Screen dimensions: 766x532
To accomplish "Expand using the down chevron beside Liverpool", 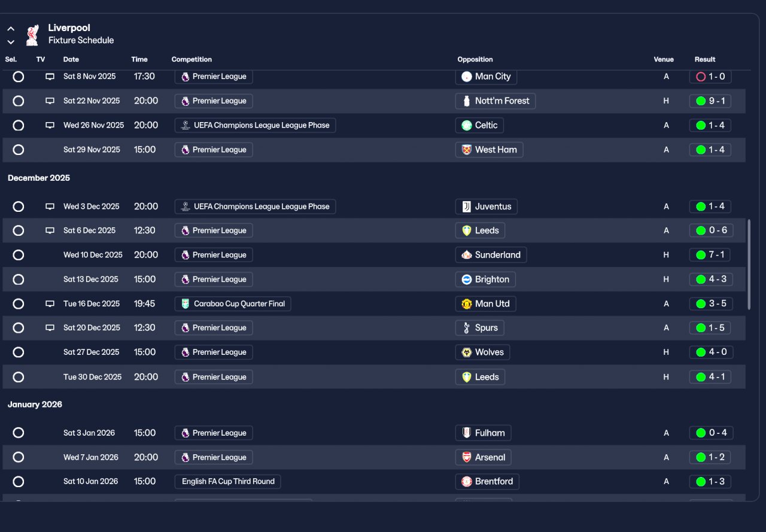I will click(11, 42).
